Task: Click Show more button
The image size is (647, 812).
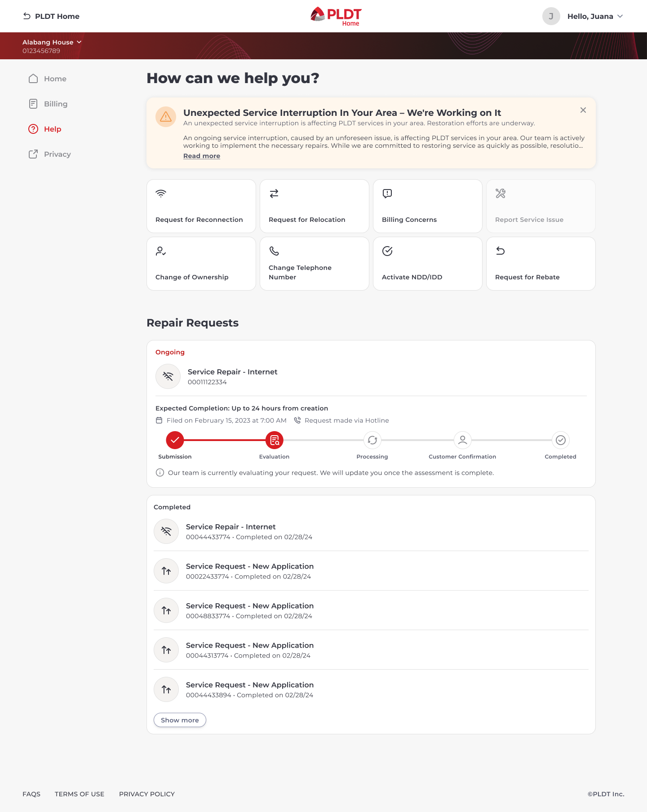Action: (x=180, y=720)
